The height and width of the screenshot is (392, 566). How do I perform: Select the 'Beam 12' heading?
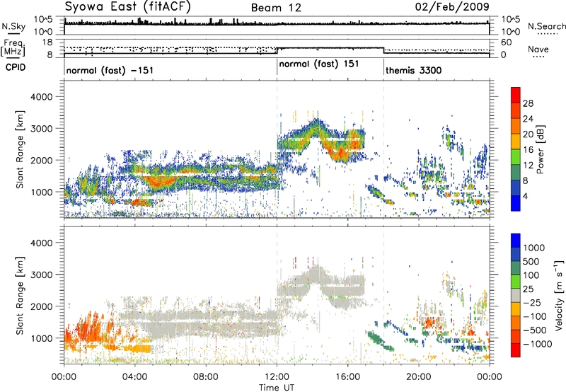276,8
